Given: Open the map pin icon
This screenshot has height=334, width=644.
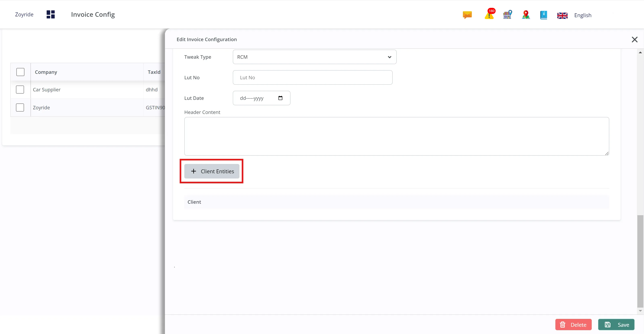Looking at the screenshot, I should pyautogui.click(x=526, y=15).
